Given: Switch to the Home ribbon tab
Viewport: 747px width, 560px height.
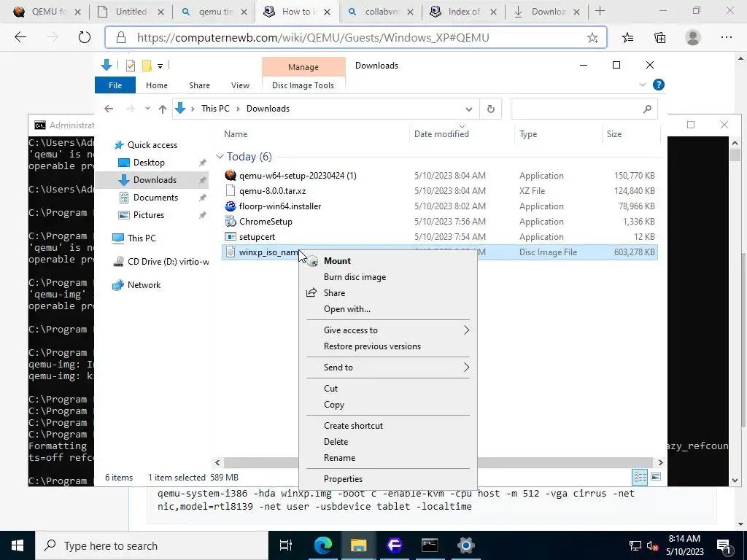Looking at the screenshot, I should [x=157, y=85].
